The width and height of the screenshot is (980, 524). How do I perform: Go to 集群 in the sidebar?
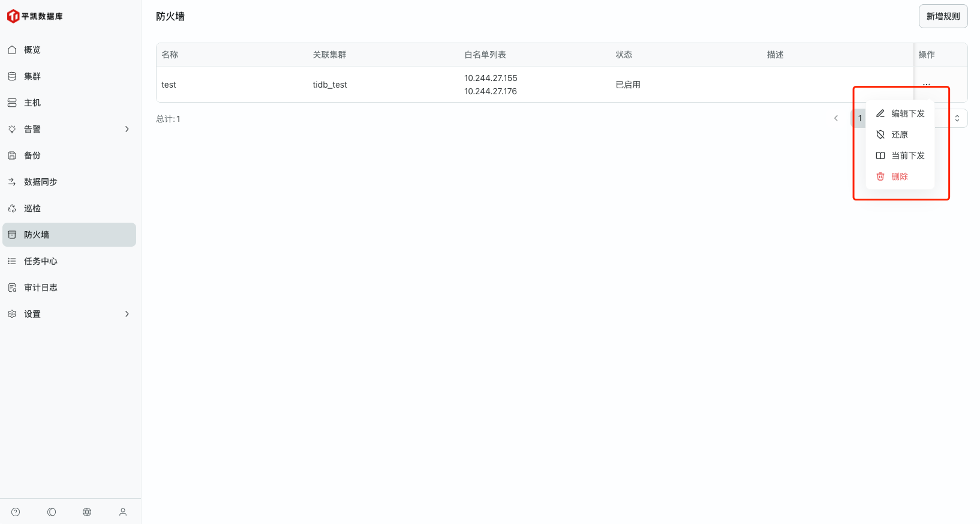click(x=32, y=76)
